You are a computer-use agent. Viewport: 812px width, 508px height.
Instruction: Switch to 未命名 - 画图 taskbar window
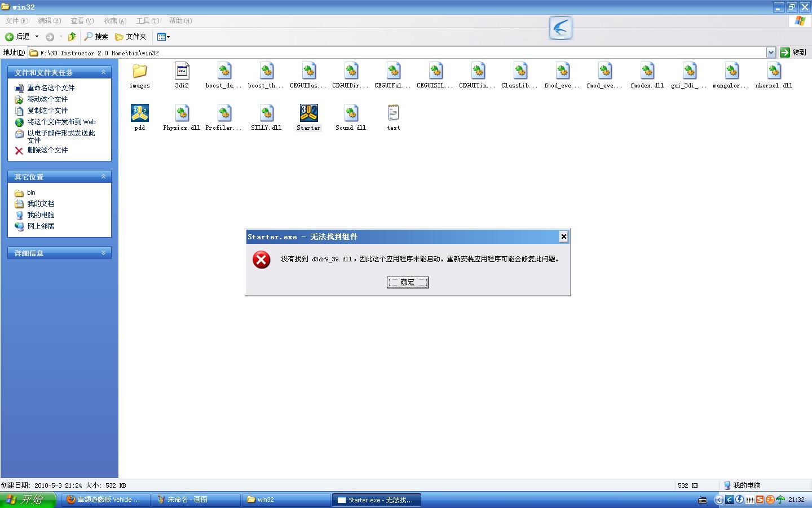pos(196,500)
